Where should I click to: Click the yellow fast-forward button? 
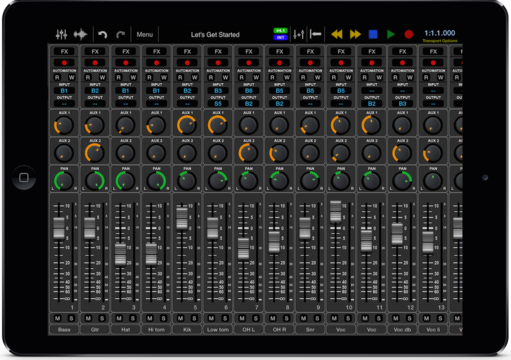355,34
